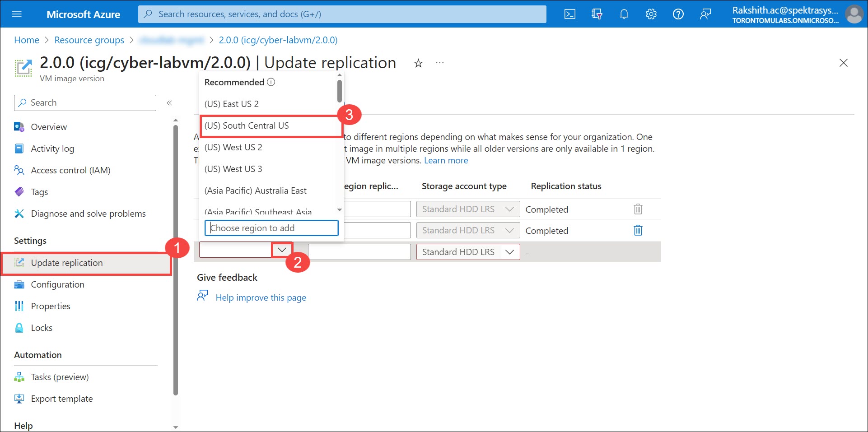Click the 2.0.0 (icg/cyber-labvm/2.0.0) breadcrumb
Image resolution: width=868 pixels, height=432 pixels.
[x=278, y=40]
